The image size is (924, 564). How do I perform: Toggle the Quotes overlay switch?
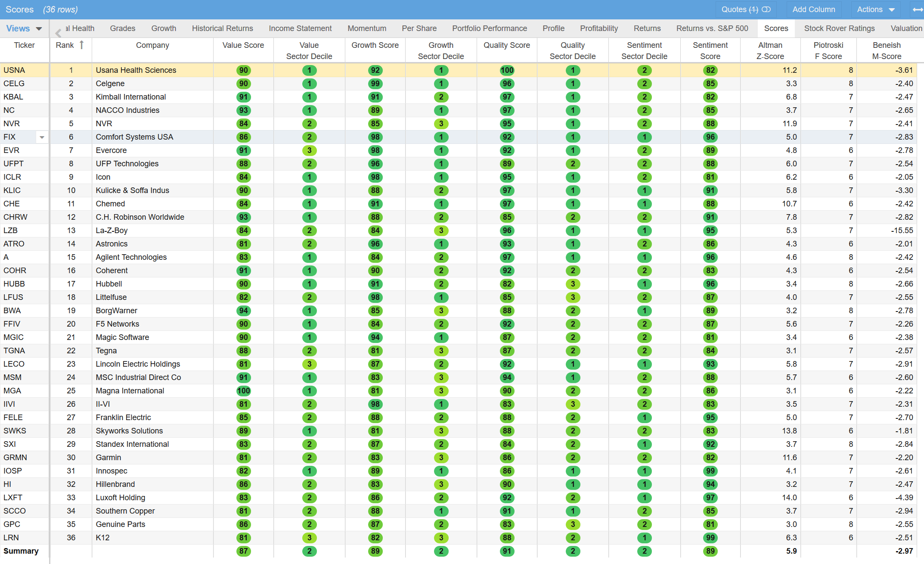click(x=766, y=9)
